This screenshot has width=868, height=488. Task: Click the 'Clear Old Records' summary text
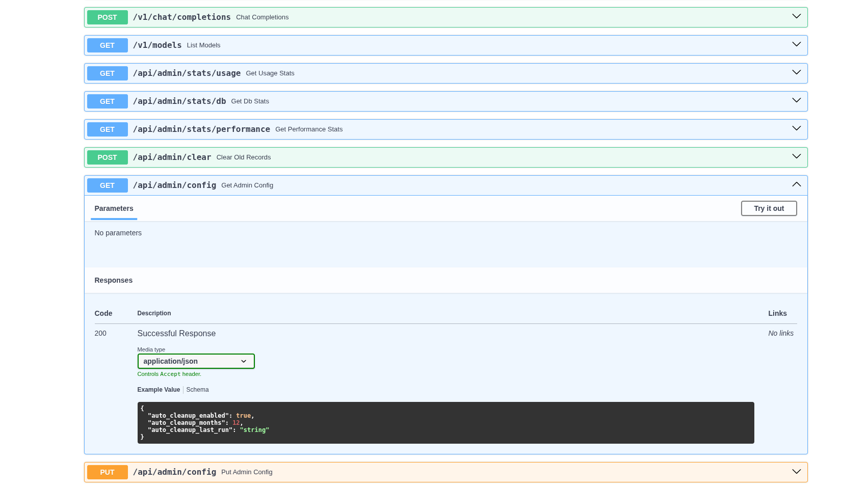coord(244,157)
